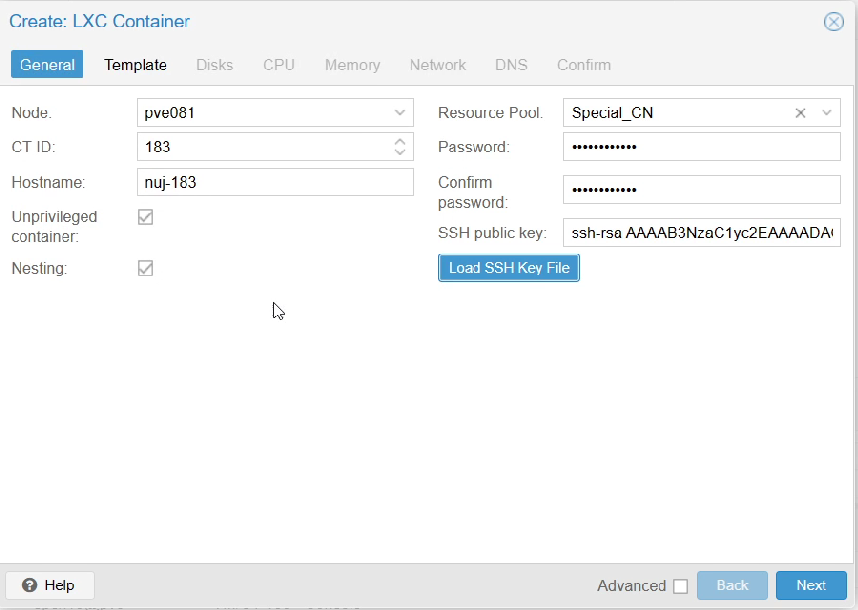Close the Create LXC Container dialog
Screen dimensions: 858x610
(834, 21)
